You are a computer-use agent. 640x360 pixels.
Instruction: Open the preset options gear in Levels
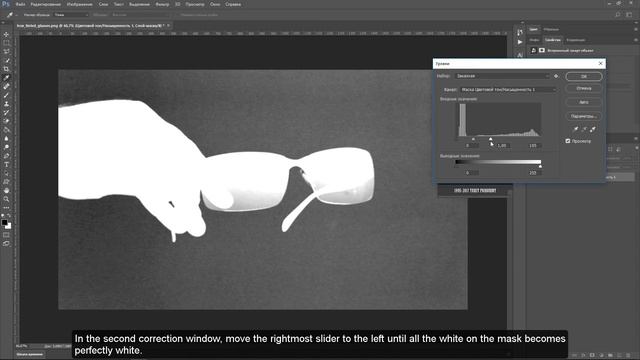556,76
